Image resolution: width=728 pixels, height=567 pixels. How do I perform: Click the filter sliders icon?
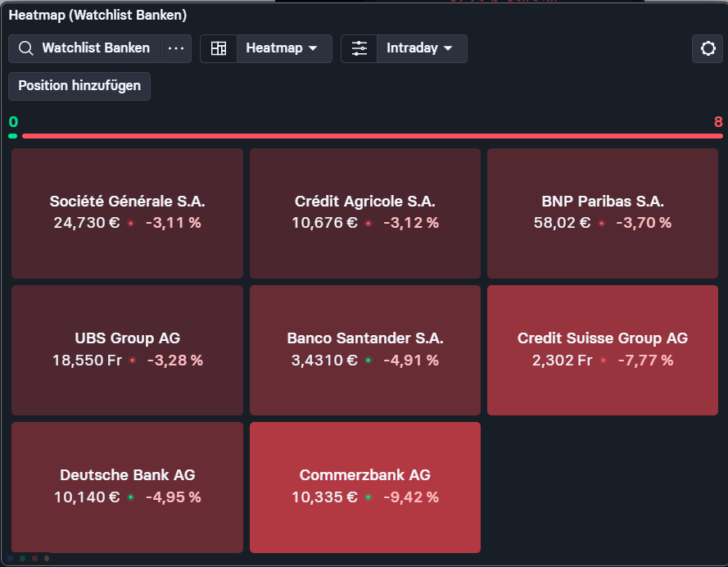359,48
